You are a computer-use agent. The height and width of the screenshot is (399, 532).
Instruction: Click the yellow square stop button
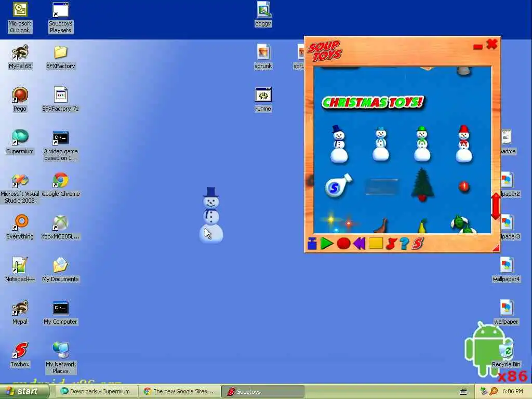coord(376,243)
